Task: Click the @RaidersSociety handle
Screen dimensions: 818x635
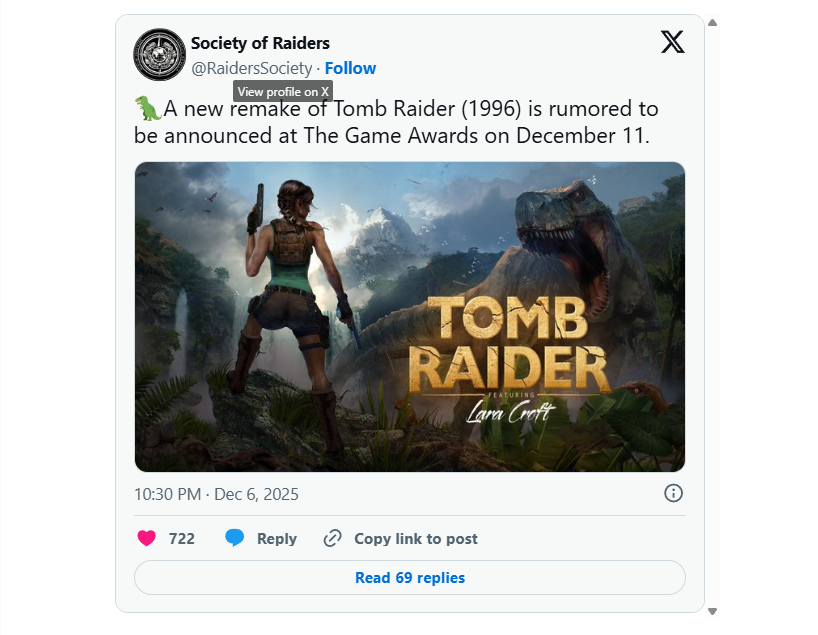Action: [x=252, y=68]
